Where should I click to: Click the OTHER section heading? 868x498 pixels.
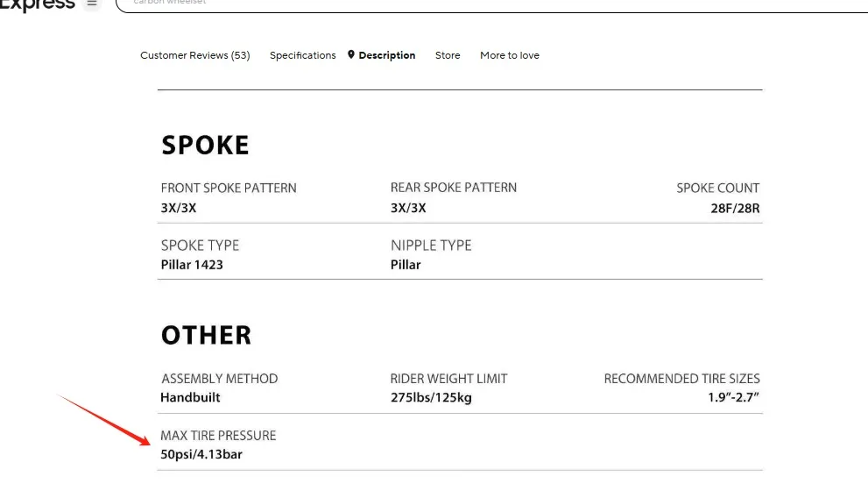(206, 335)
